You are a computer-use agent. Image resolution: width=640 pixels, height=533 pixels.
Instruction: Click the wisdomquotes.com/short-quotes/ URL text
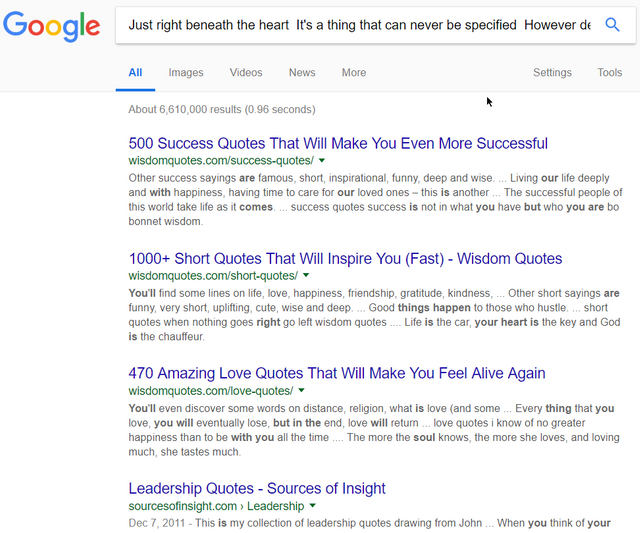tap(213, 276)
